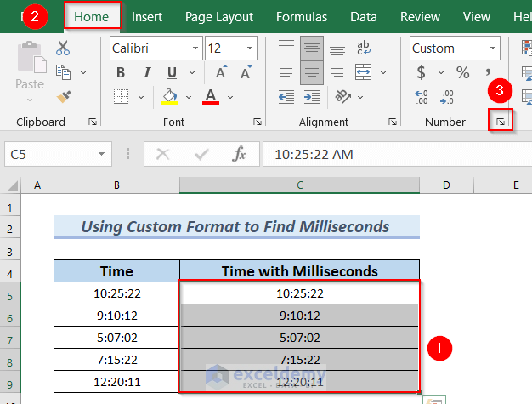Select the Format Painter brush
This screenshot has width=532, height=404.
click(63, 96)
